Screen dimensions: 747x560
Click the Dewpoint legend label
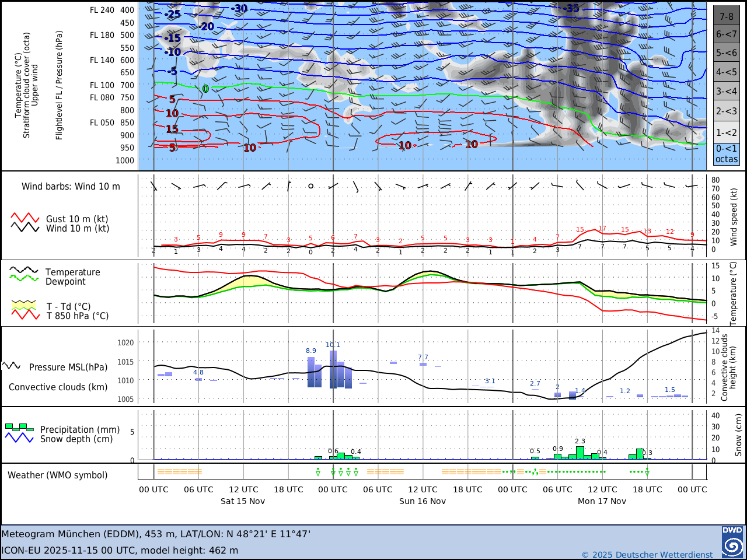pos(65,282)
